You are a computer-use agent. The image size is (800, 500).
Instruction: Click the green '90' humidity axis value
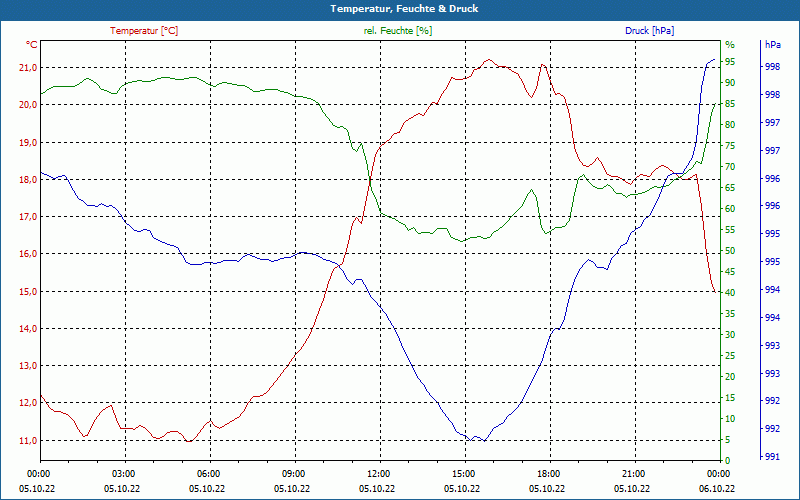[x=730, y=83]
